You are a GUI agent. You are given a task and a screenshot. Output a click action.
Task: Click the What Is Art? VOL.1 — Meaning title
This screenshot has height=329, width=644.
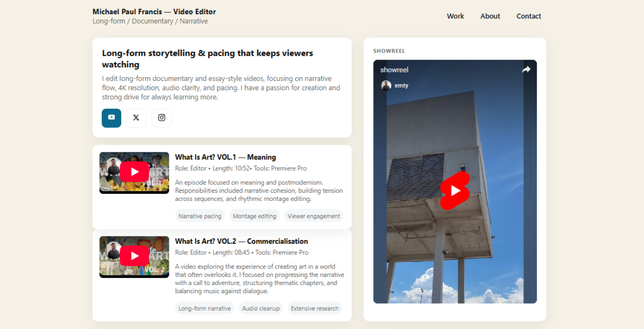225,157
